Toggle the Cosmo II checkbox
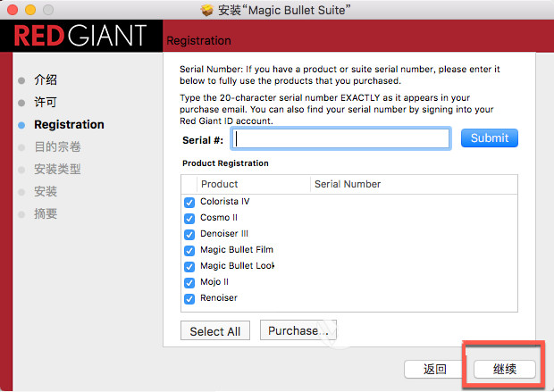The height and width of the screenshot is (392, 554). coord(189,218)
